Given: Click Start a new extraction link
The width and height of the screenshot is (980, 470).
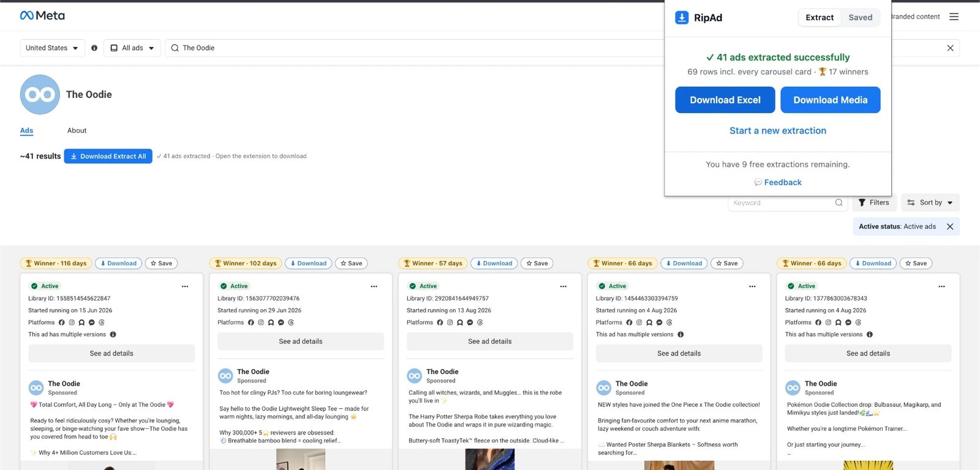Looking at the screenshot, I should (x=778, y=130).
